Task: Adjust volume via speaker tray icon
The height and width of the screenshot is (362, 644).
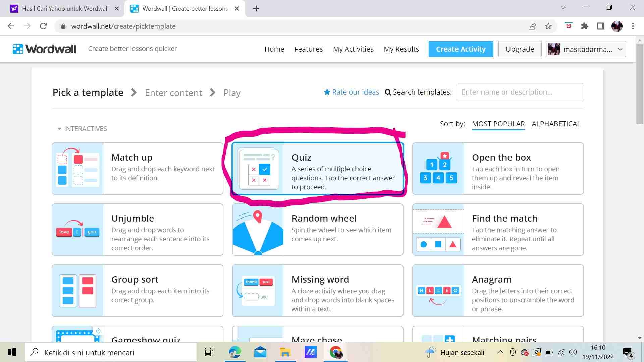Action: (573, 352)
